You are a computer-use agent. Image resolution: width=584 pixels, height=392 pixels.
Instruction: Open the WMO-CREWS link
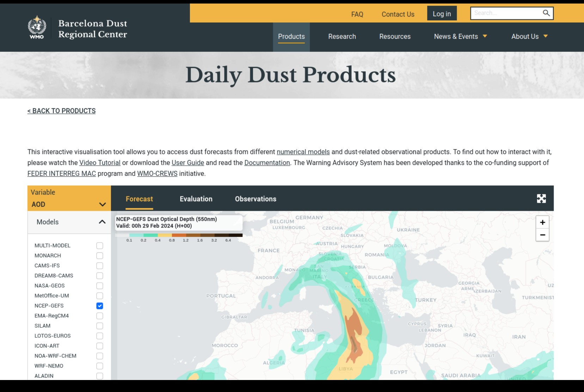tap(157, 174)
